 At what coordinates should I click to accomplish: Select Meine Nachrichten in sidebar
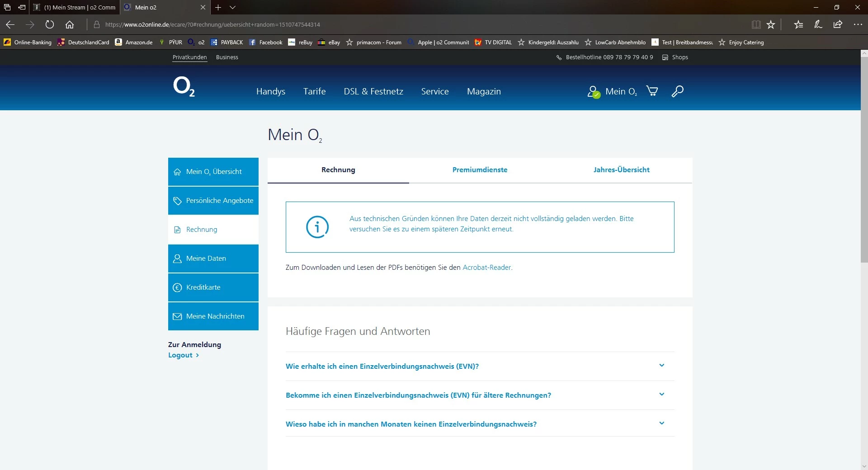coord(213,316)
